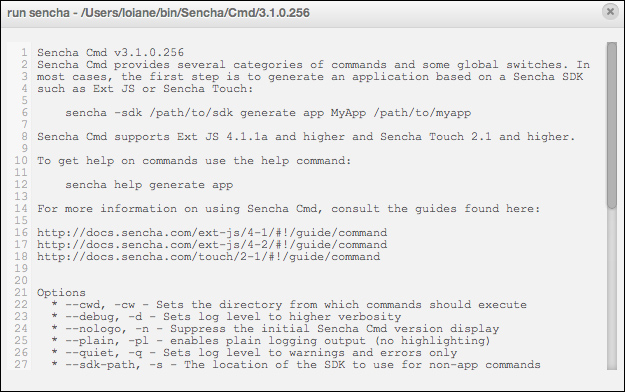Viewport: 625px width, 392px height.
Task: Close the run sencha output window
Action: 610,12
